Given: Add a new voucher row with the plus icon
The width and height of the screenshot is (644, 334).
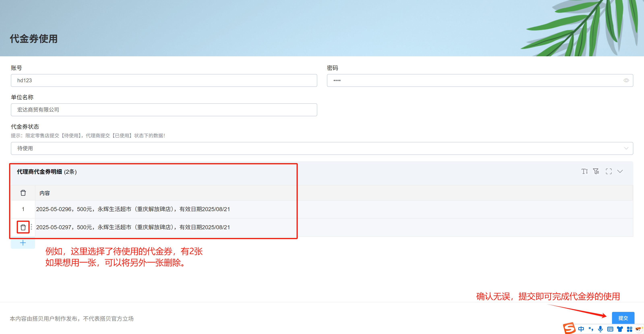Looking at the screenshot, I should 23,243.
